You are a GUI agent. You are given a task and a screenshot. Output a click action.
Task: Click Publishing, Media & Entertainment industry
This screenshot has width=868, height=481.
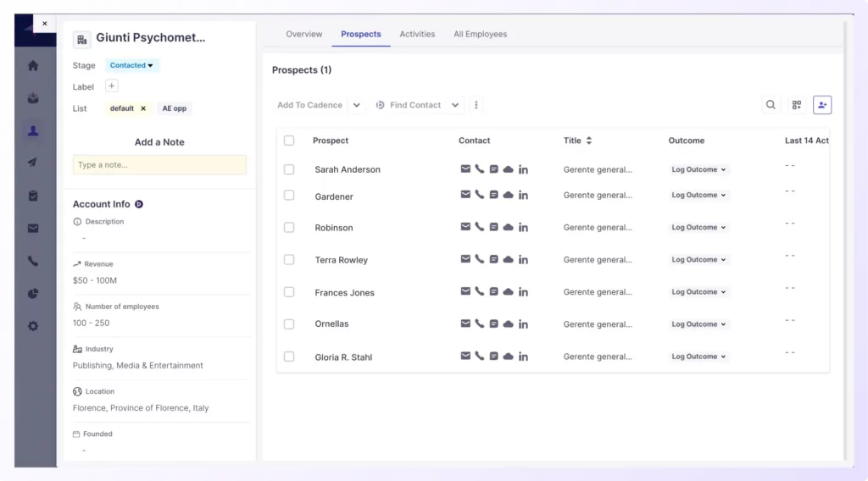138,366
